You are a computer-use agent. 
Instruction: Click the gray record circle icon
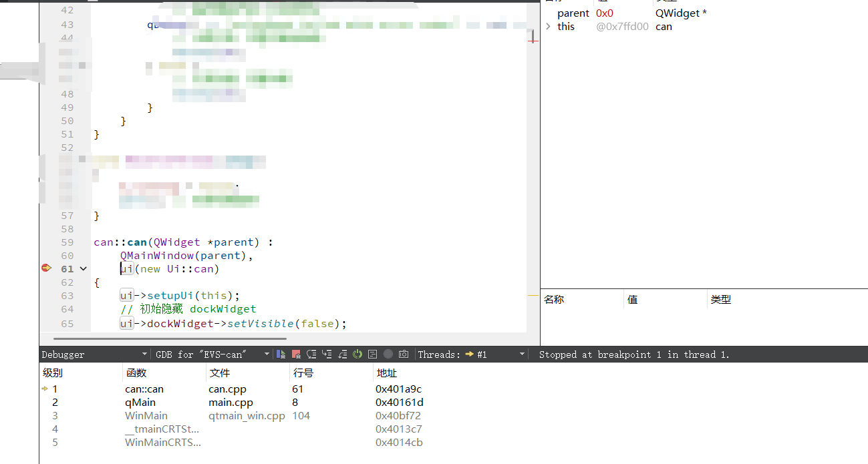pos(388,355)
